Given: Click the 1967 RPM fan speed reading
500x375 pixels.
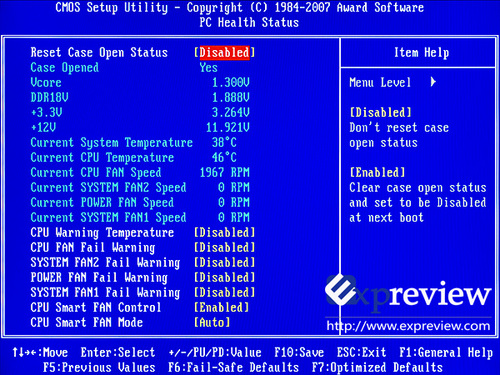Looking at the screenshot, I should point(225,173).
